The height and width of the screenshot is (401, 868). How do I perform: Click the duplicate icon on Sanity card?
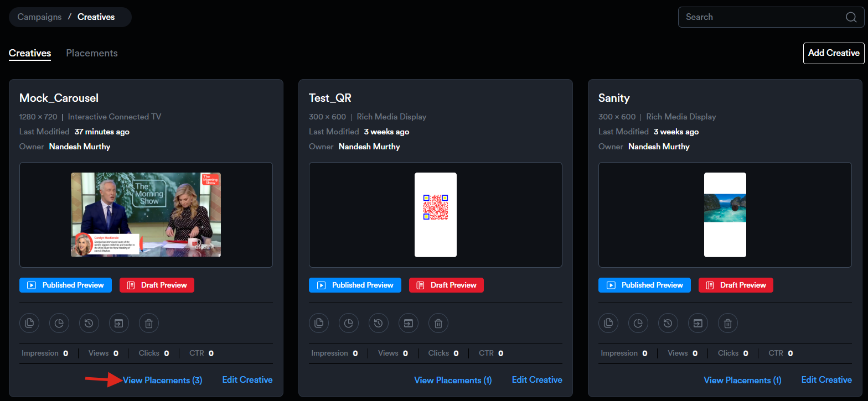pos(609,323)
